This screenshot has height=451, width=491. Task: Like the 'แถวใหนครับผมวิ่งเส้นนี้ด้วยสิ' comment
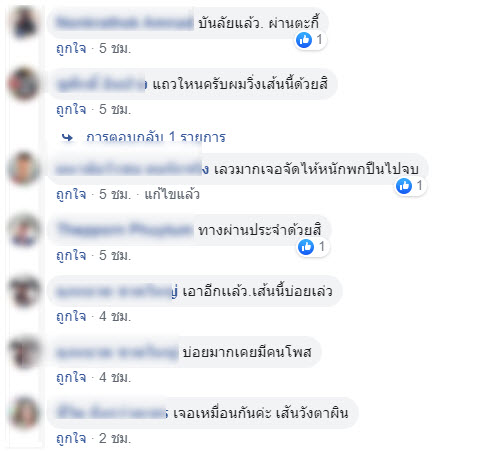point(71,109)
